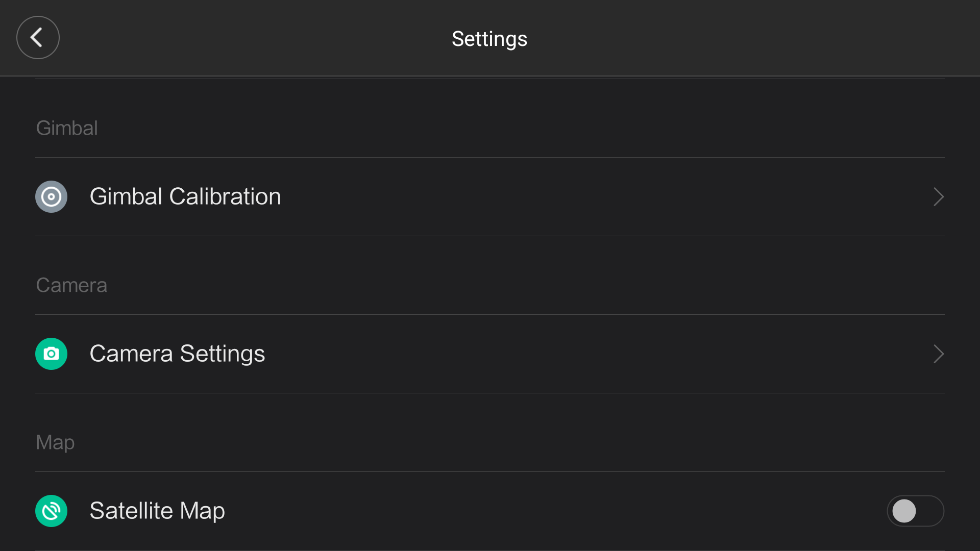Click the Satellite Map switch knob
The height and width of the screenshot is (551, 980).
(x=904, y=511)
